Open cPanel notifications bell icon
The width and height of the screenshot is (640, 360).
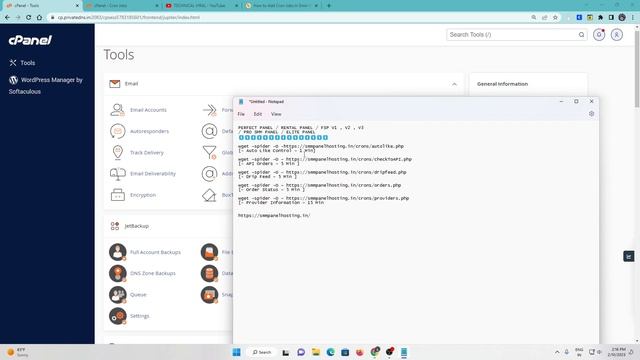click(x=599, y=35)
